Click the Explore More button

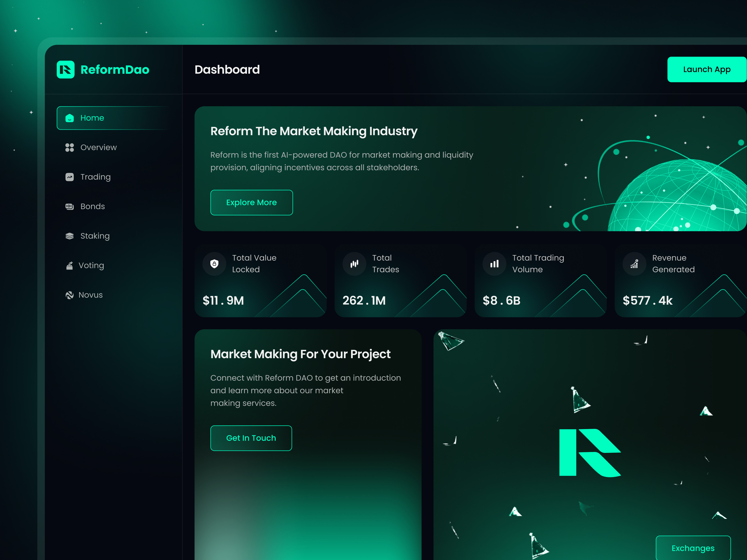point(251,202)
